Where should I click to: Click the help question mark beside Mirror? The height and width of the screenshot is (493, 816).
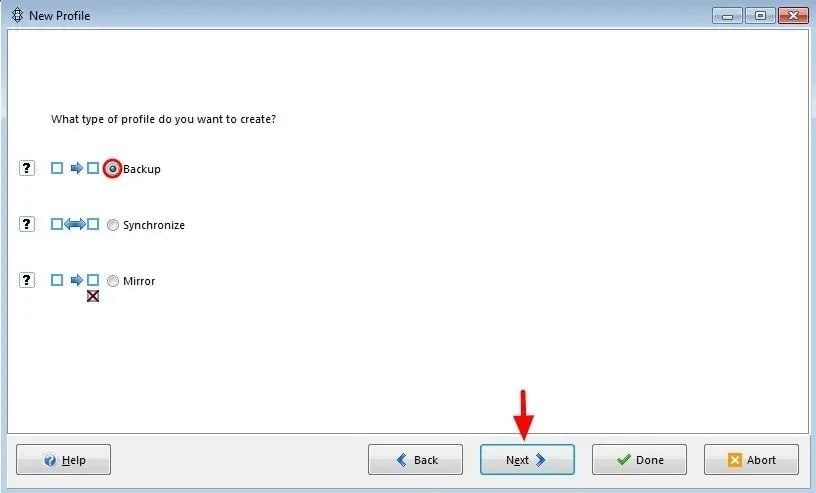pos(27,280)
